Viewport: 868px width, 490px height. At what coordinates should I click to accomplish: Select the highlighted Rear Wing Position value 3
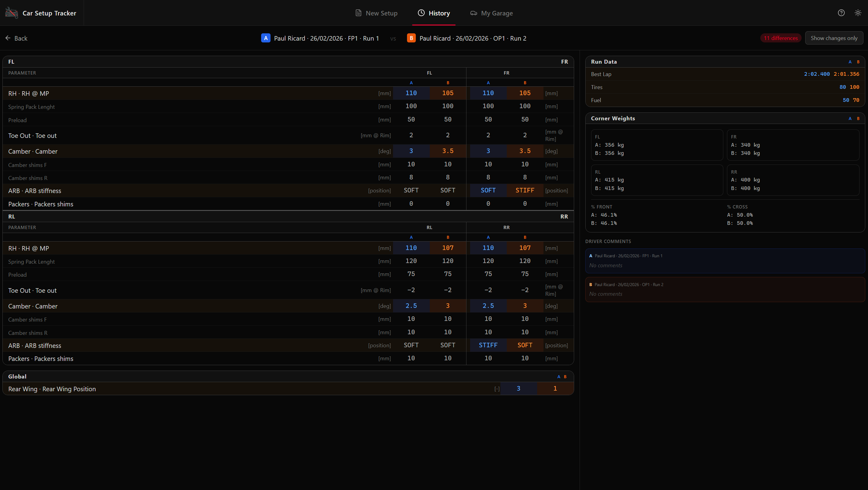click(x=519, y=388)
